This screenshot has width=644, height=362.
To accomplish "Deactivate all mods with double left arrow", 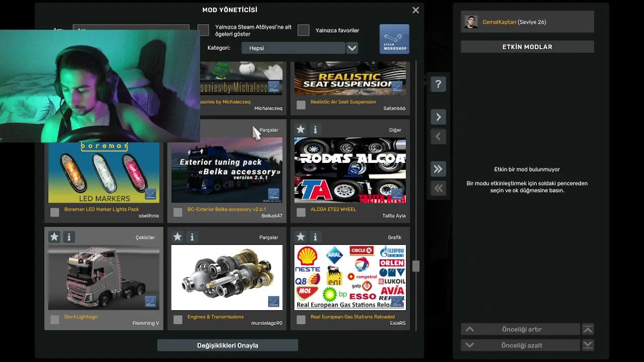I will coord(438,188).
